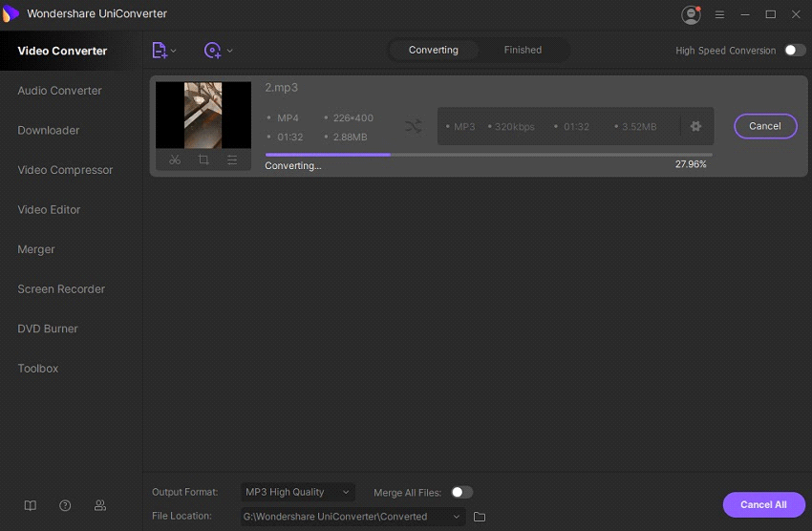Select Video Converter in sidebar
This screenshot has width=812, height=531.
pos(62,51)
